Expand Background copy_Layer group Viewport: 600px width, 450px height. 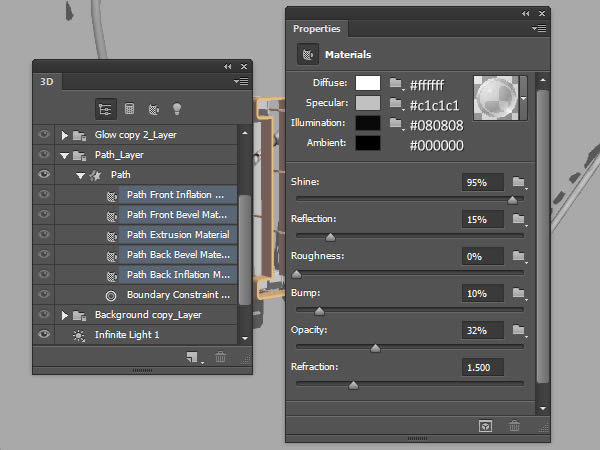64,315
